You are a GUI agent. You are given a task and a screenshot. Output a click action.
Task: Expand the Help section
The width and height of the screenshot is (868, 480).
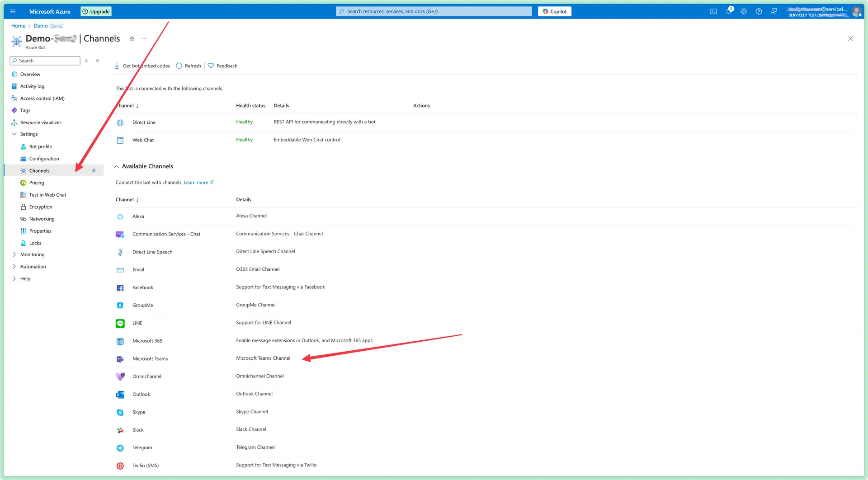point(14,279)
